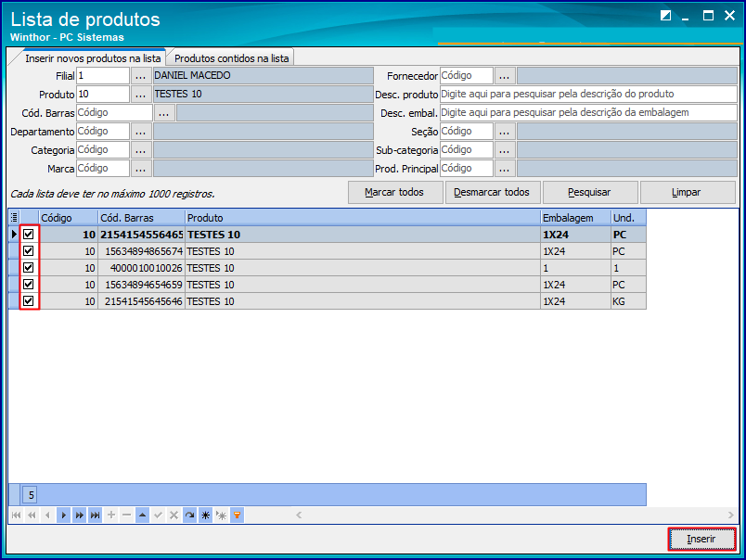Open Marca lookup ellipsis button

click(140, 169)
